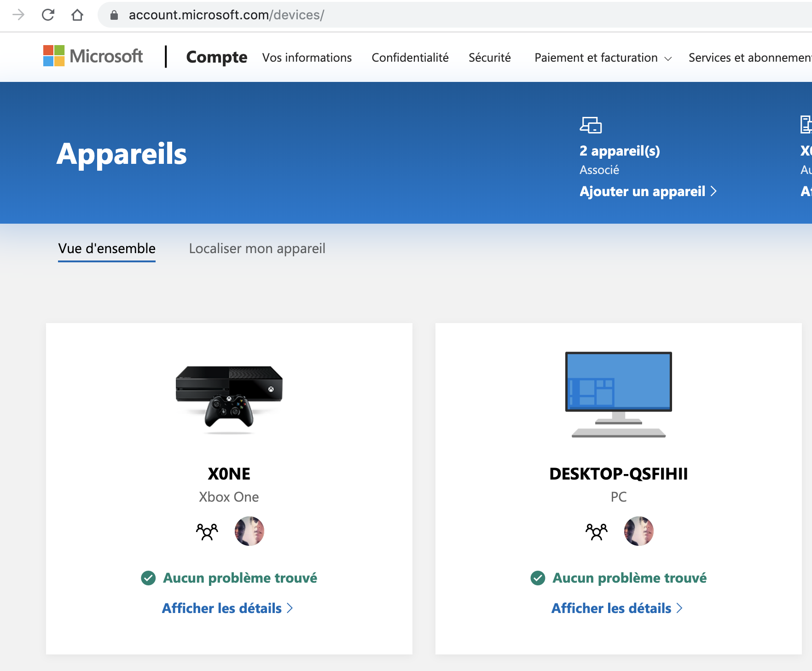Click the DESKTOP-QSFIHII device name

pyautogui.click(x=619, y=474)
